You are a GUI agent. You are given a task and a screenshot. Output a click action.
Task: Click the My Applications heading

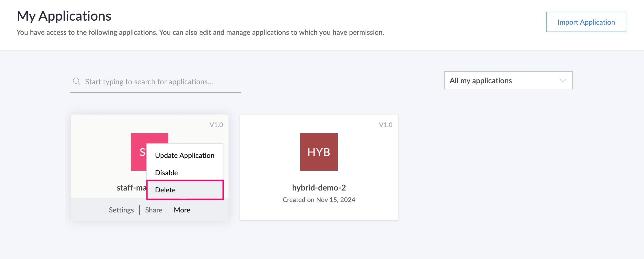click(x=64, y=16)
